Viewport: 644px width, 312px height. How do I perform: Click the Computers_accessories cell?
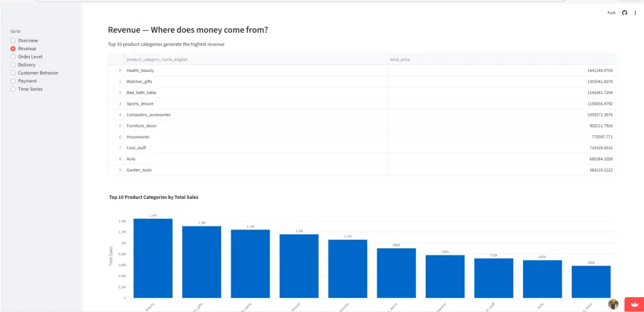[x=256, y=115]
